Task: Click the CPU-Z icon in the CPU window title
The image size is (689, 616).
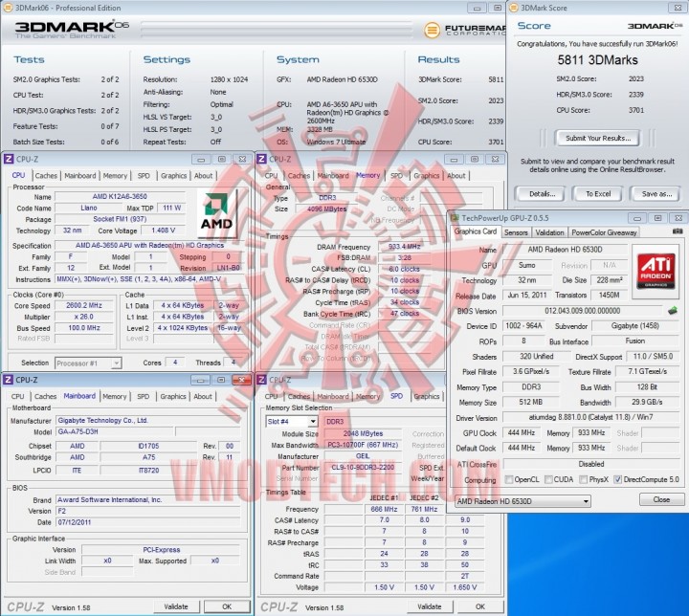Action: coord(9,159)
